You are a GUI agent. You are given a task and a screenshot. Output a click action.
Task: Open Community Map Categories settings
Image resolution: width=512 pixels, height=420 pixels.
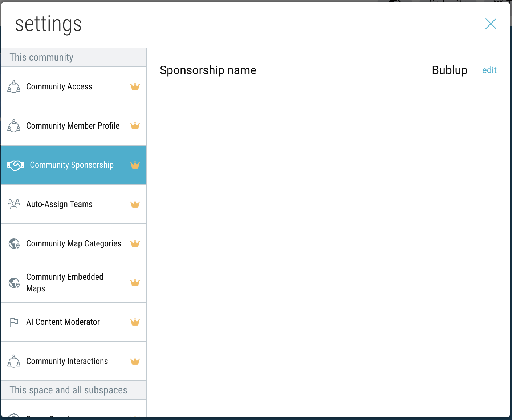click(x=74, y=243)
